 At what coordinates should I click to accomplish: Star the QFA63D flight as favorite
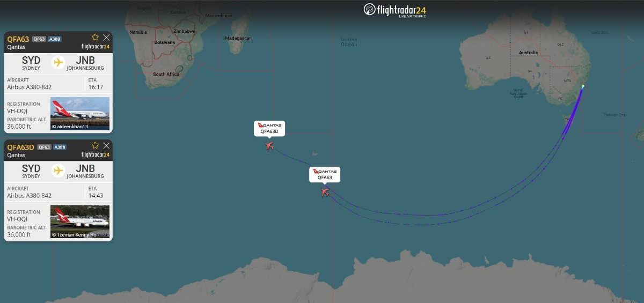coord(95,145)
